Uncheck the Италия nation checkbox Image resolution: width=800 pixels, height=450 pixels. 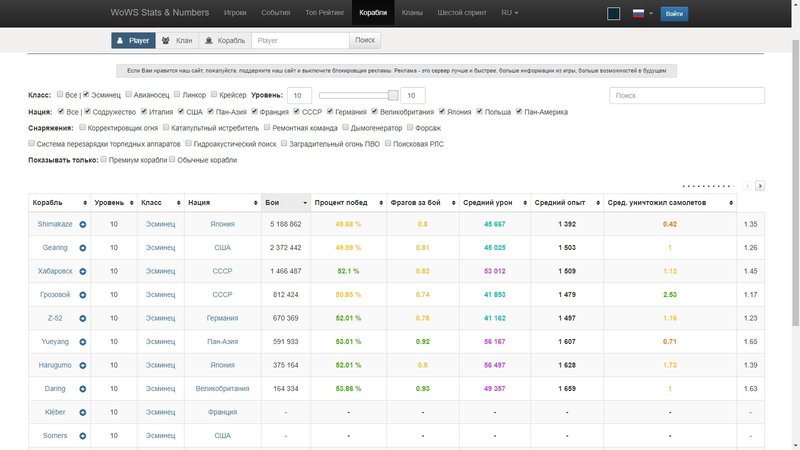pos(144,111)
